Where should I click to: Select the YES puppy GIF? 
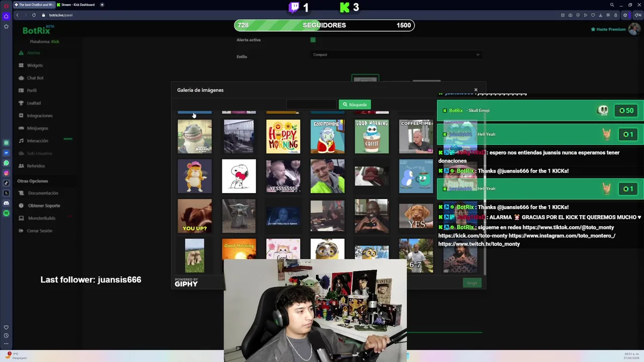(416, 216)
